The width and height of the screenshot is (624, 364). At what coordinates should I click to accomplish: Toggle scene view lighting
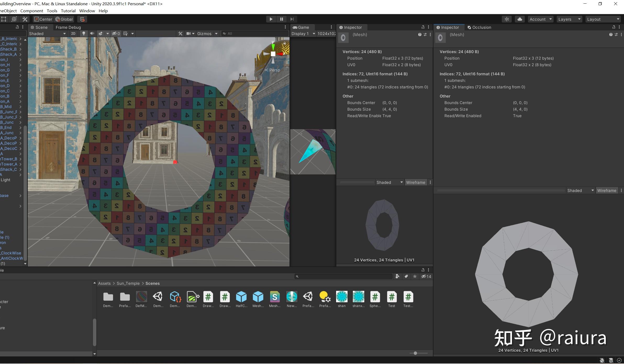(x=83, y=33)
